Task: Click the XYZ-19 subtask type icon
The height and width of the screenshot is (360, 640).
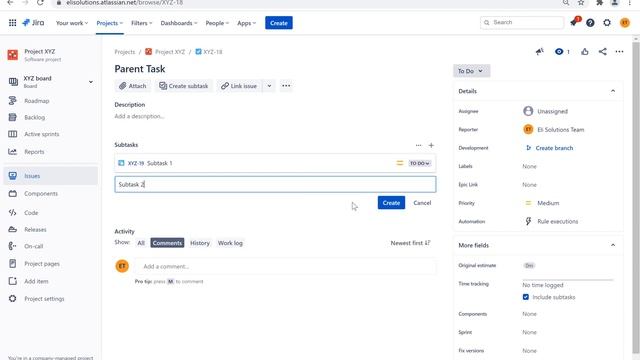Action: (121, 163)
